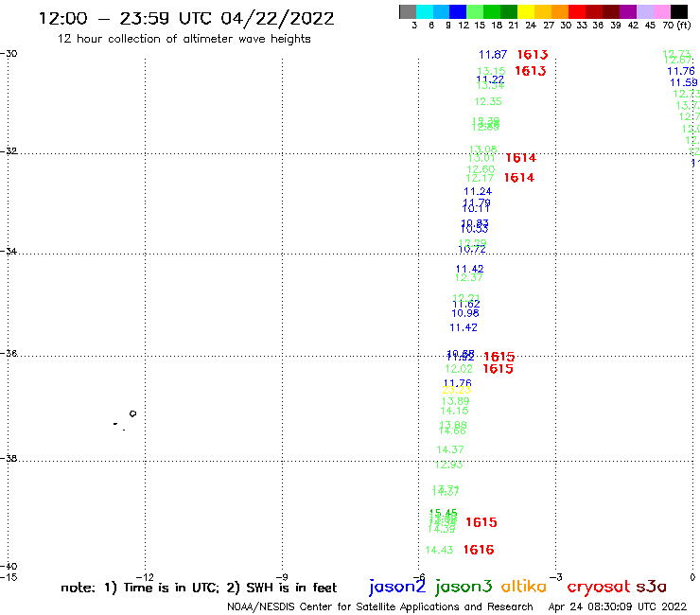
Task: Click the 10.98 wave height reading
Action: [465, 313]
